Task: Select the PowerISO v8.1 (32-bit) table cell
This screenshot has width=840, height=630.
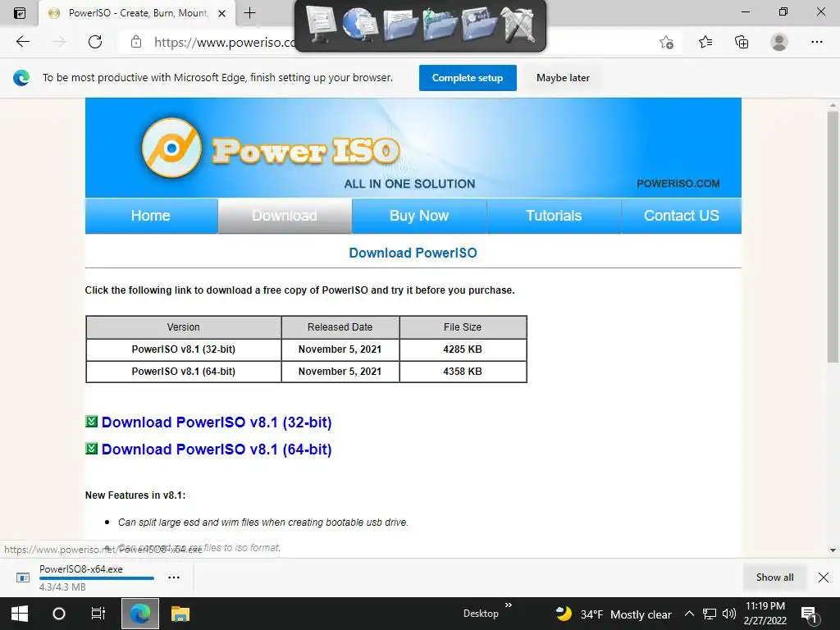Action: pyautogui.click(x=183, y=349)
